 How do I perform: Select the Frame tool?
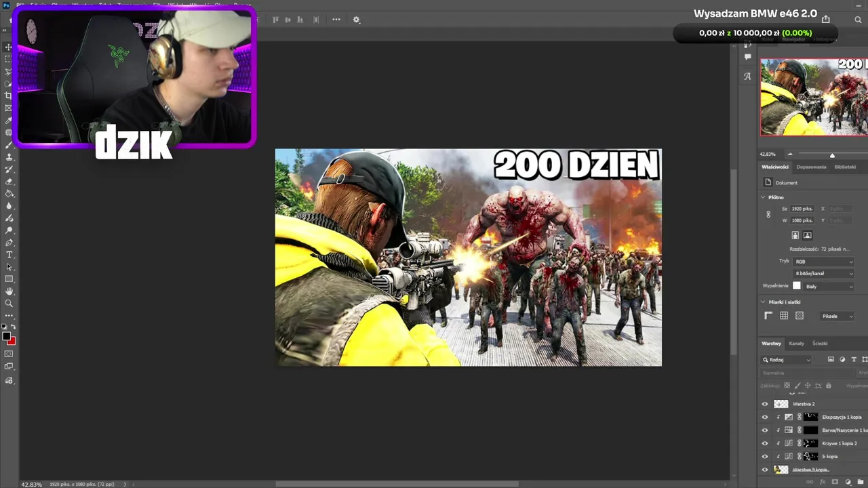point(9,108)
